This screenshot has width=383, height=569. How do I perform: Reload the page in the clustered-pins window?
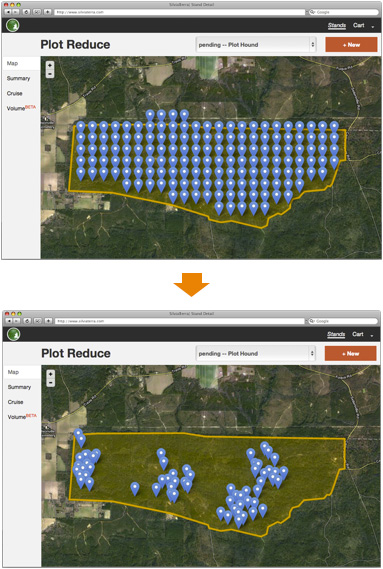tap(27, 321)
